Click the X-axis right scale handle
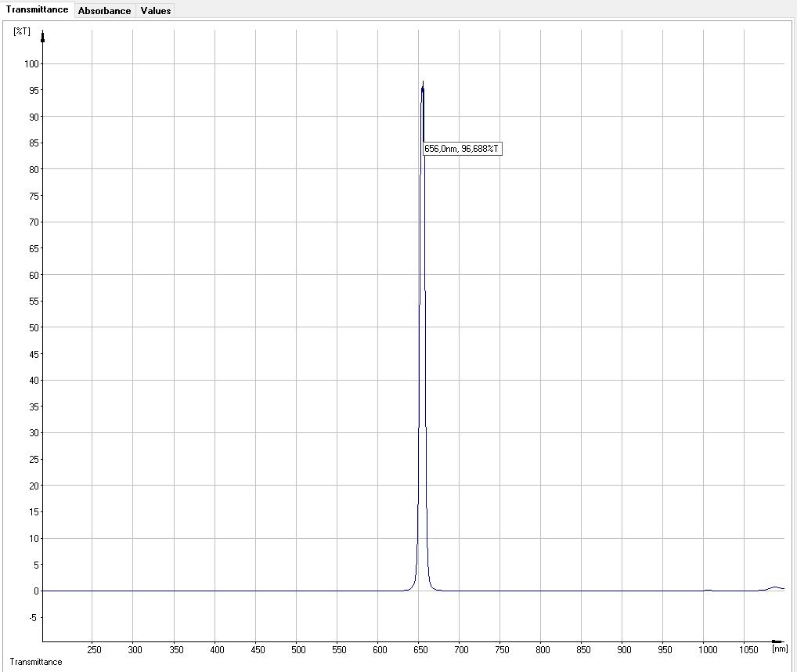Viewport: 797px width, 672px height. 777,641
